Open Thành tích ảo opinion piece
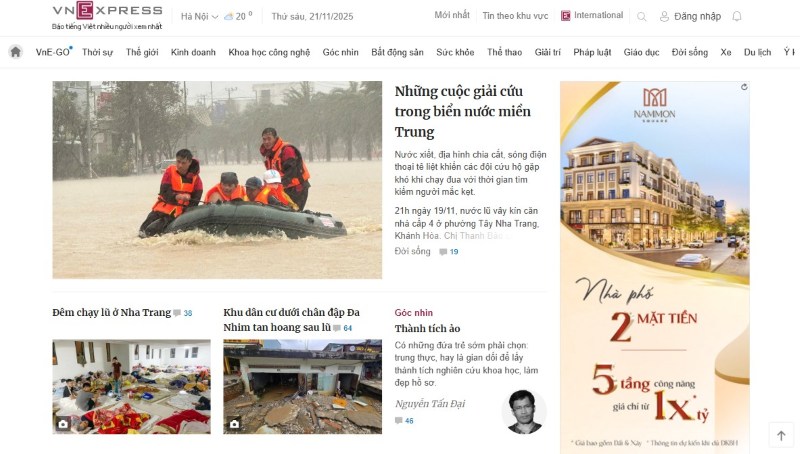 pos(427,329)
